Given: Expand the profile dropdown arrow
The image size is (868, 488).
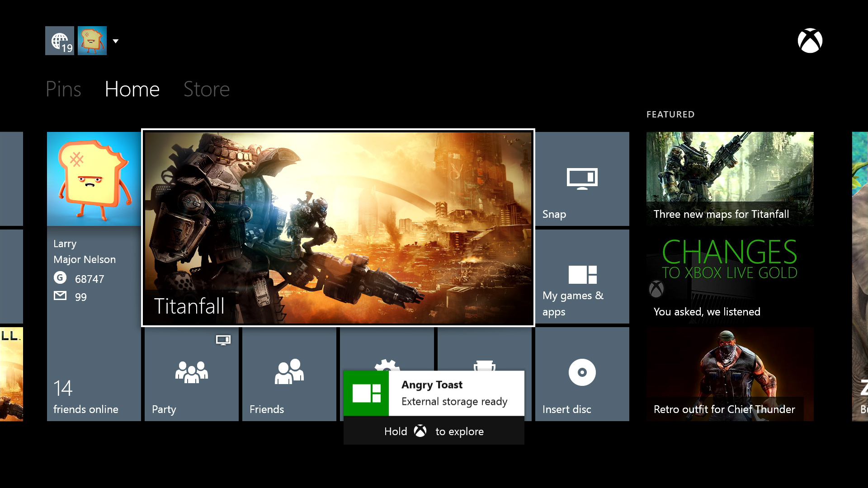Looking at the screenshot, I should [116, 41].
